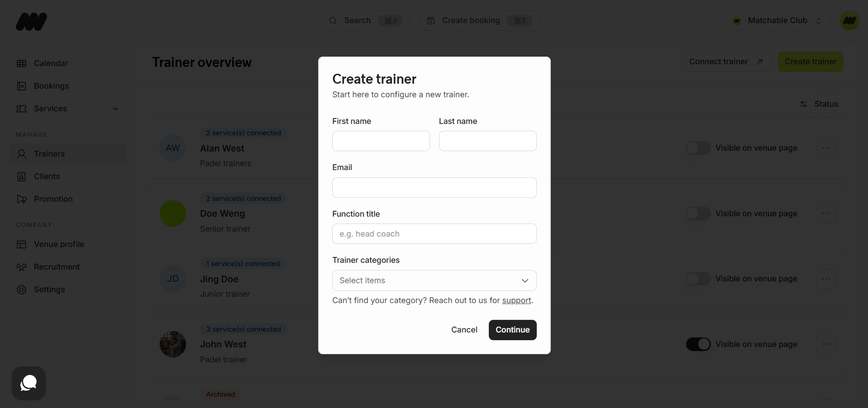Click the Function title input field
This screenshot has height=408, width=868.
tap(434, 234)
